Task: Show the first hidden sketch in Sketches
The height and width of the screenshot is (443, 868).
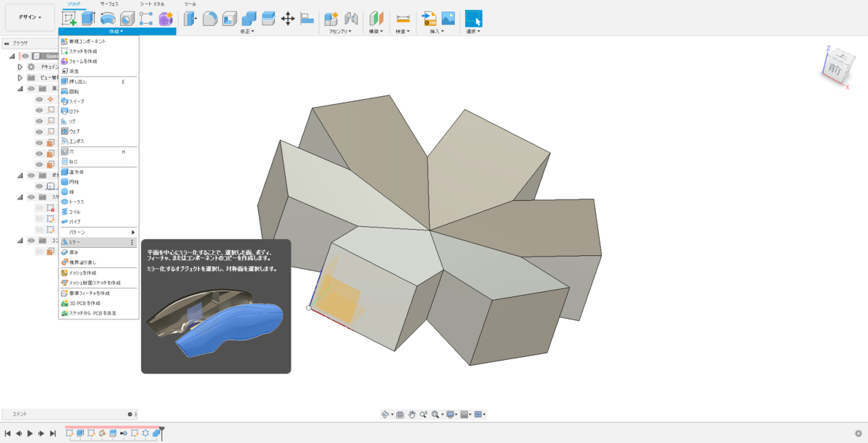Action: tap(40, 207)
